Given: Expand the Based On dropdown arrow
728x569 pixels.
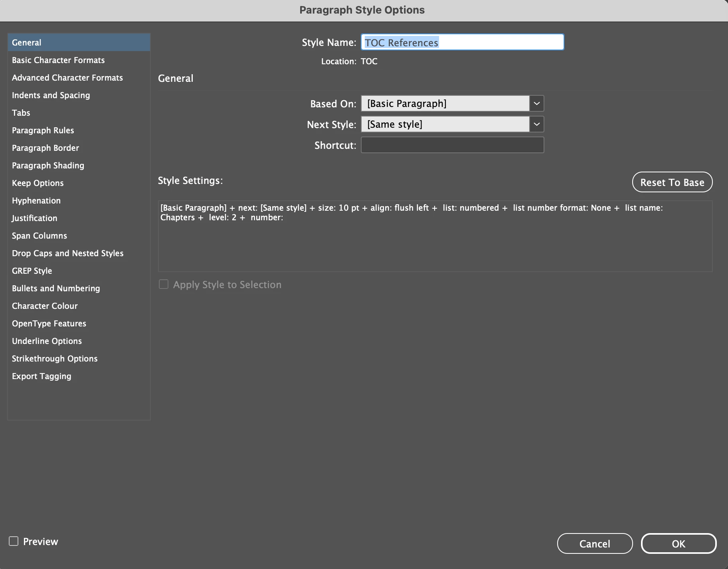Looking at the screenshot, I should click(537, 104).
